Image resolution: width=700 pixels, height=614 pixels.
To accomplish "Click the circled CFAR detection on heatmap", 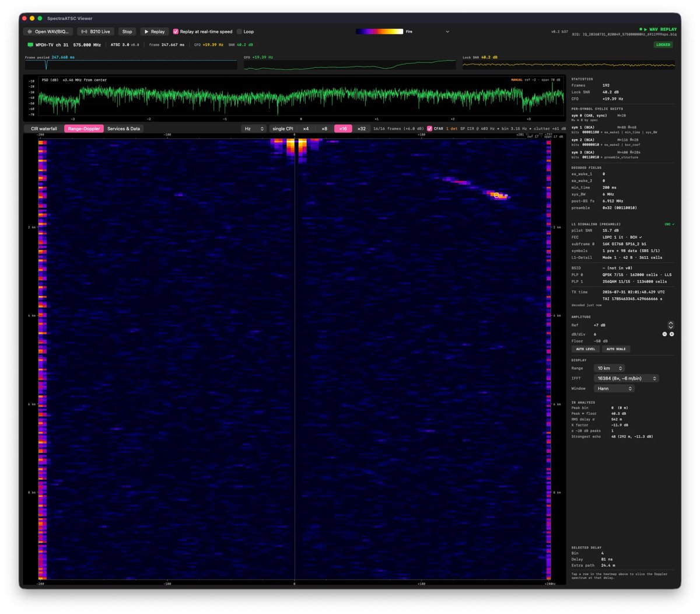I will pyautogui.click(x=497, y=195).
